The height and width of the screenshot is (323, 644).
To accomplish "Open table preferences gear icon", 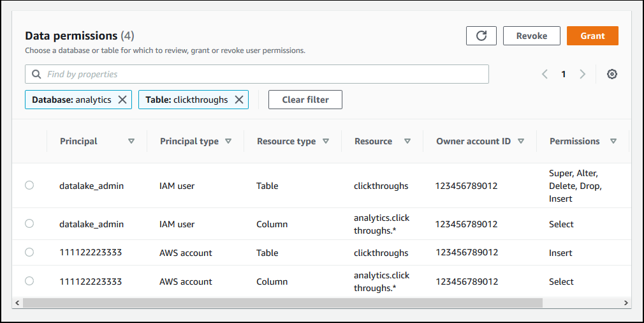I will point(612,74).
